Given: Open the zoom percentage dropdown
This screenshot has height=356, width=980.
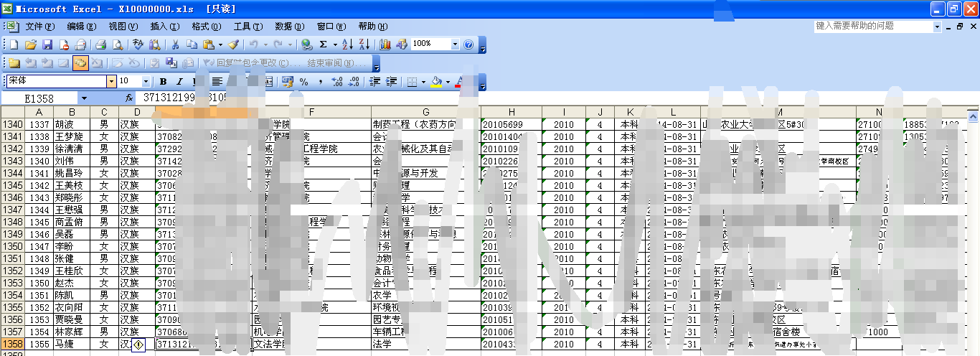Looking at the screenshot, I should tap(455, 44).
